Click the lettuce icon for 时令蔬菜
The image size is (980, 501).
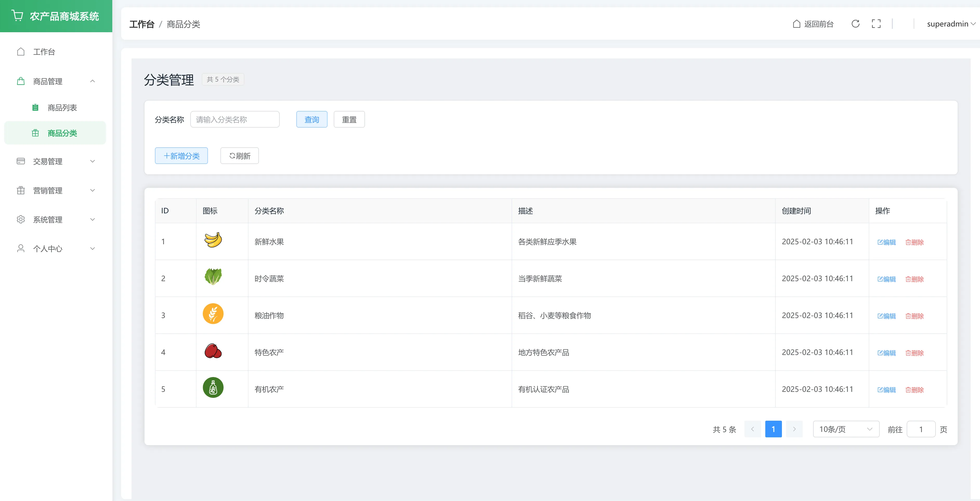click(x=213, y=277)
